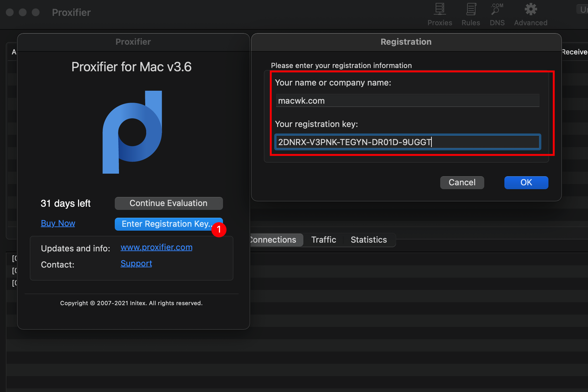
Task: Switch to the Traffic tab
Action: click(x=323, y=240)
